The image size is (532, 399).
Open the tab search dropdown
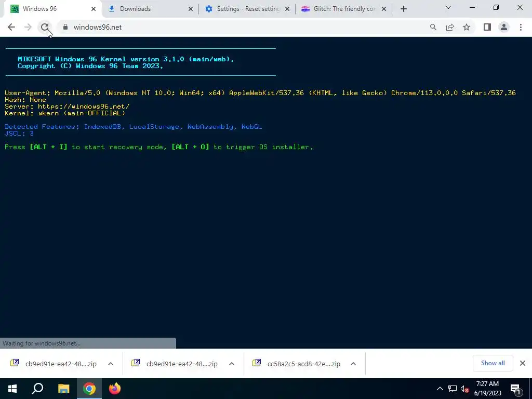tap(448, 7)
